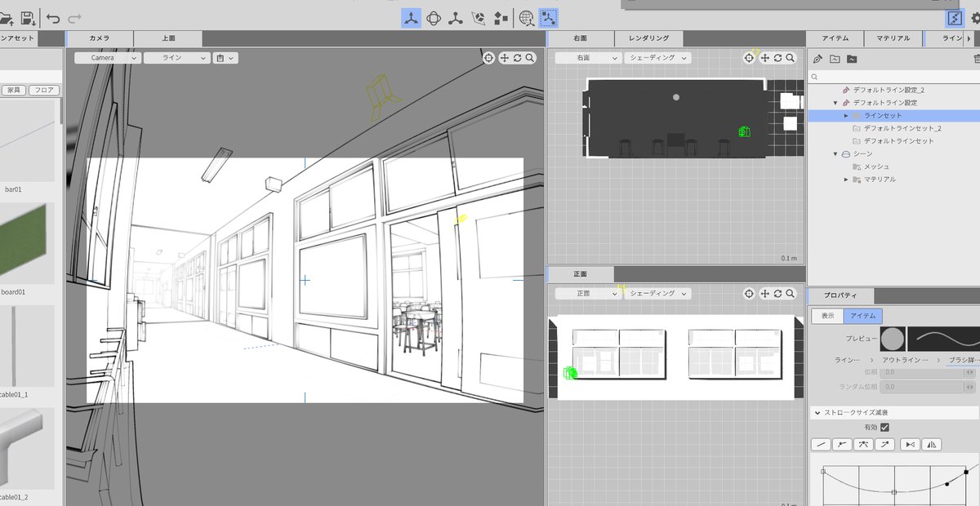Click the pen add-line-setting icon in the line panel
Viewport: 980px width, 506px height.
pyautogui.click(x=817, y=59)
